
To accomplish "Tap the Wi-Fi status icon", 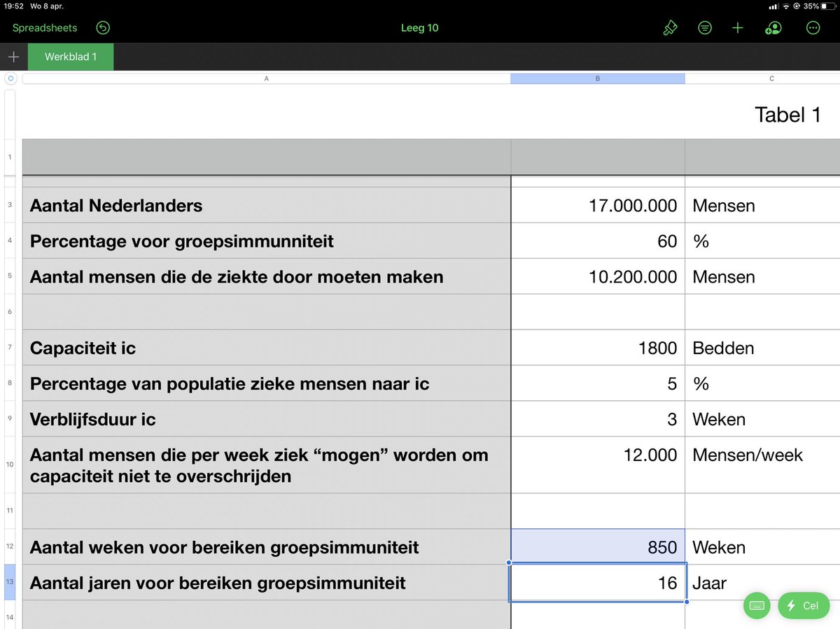I will pyautogui.click(x=786, y=6).
